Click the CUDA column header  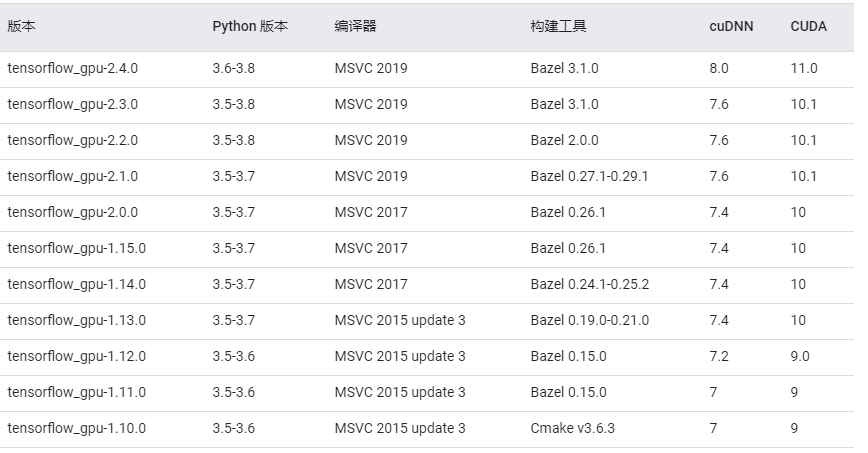808,26
